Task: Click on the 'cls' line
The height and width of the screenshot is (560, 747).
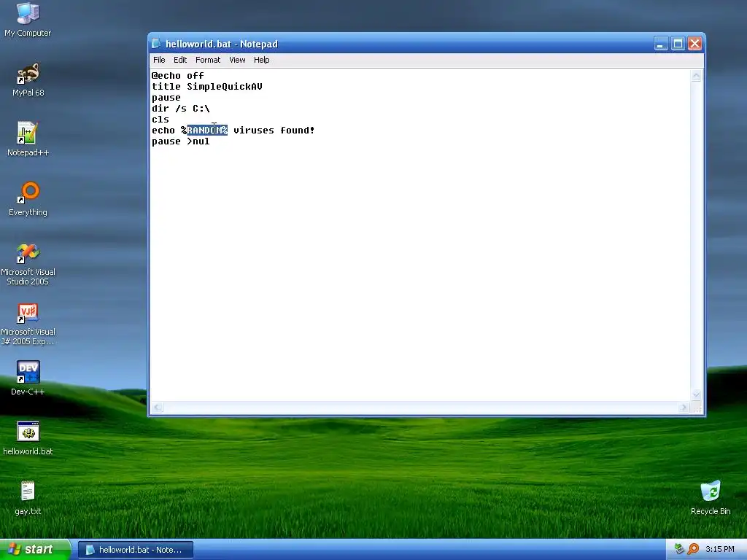Action: click(x=160, y=120)
